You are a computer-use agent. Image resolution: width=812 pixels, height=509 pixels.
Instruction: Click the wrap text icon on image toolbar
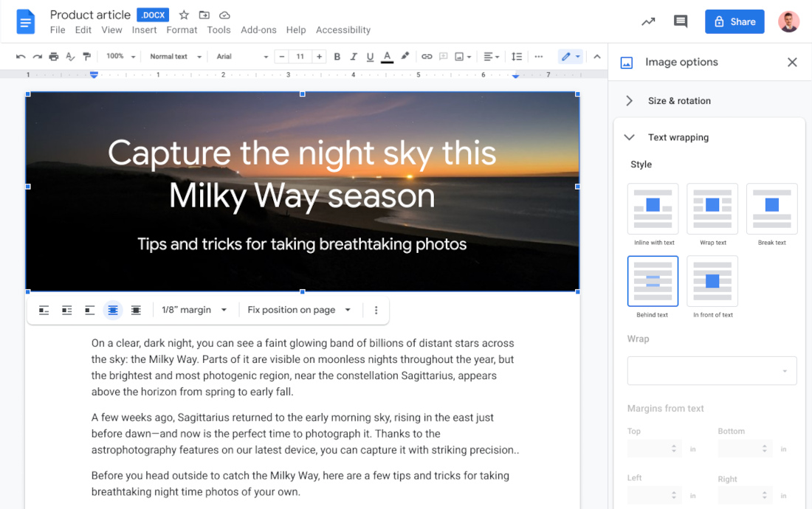[x=66, y=311]
